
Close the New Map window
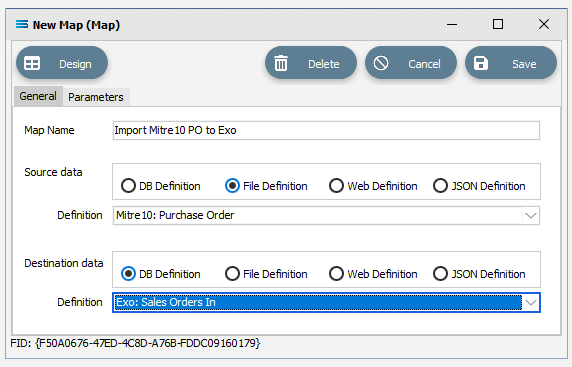pyautogui.click(x=544, y=24)
